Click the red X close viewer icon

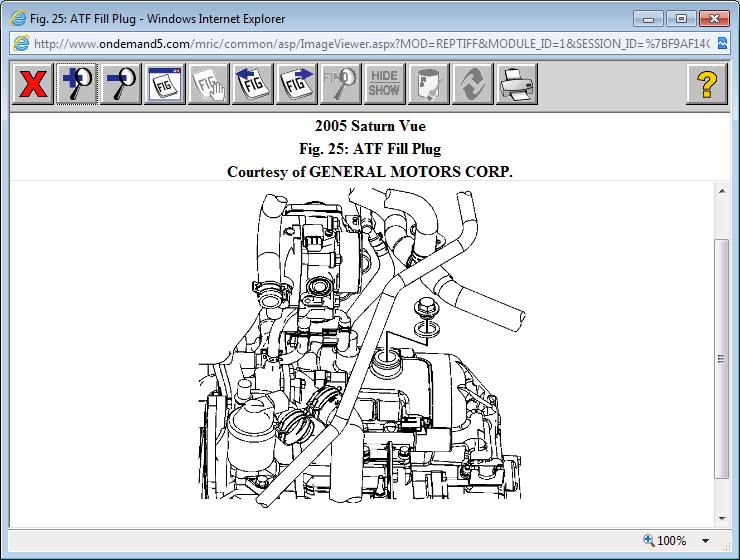(33, 84)
